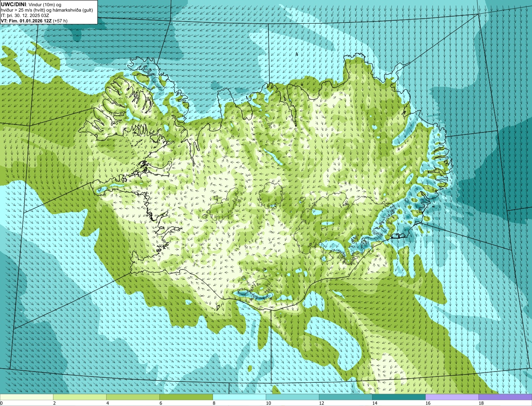532x406 pixels.
Task: Click the '18' label on the legend scale
Action: [x=481, y=403]
